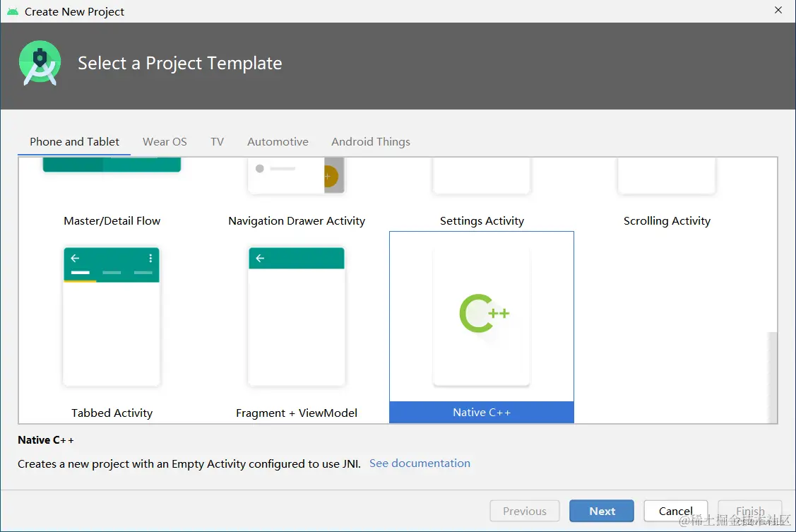Choose the Tabbed Activity template preview
The width and height of the screenshot is (796, 532).
coord(112,317)
